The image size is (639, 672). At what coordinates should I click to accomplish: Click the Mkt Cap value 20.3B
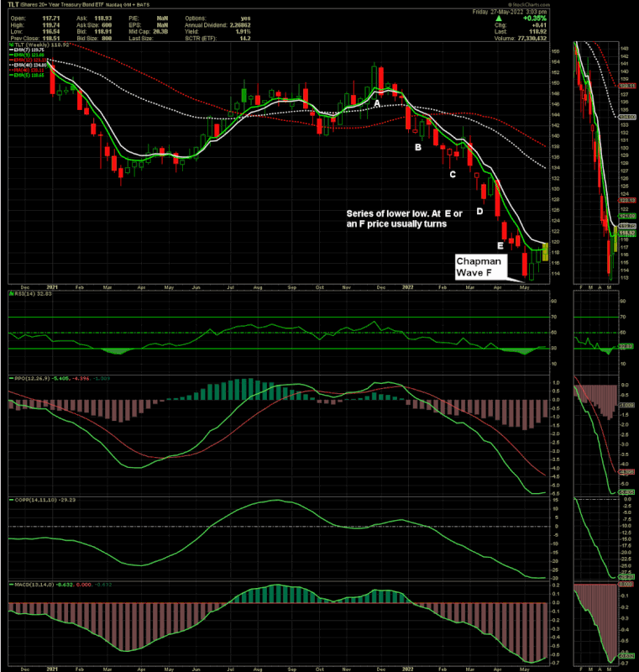coord(160,32)
